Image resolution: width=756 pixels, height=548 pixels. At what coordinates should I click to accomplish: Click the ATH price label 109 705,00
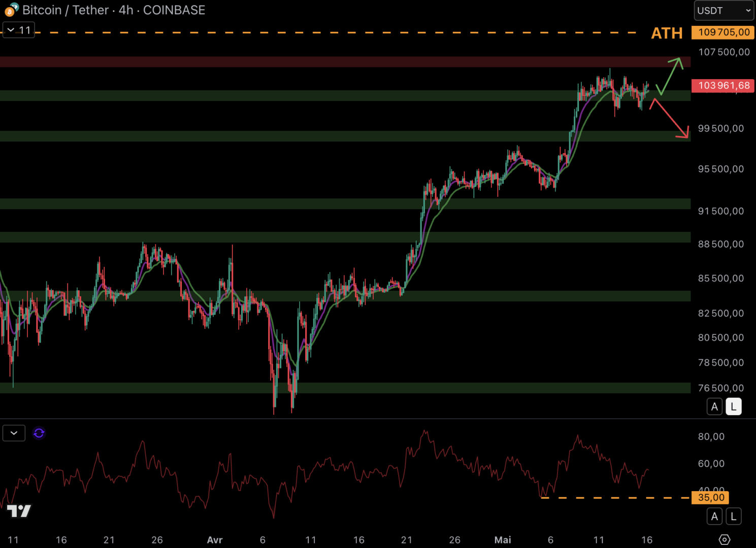pos(724,32)
